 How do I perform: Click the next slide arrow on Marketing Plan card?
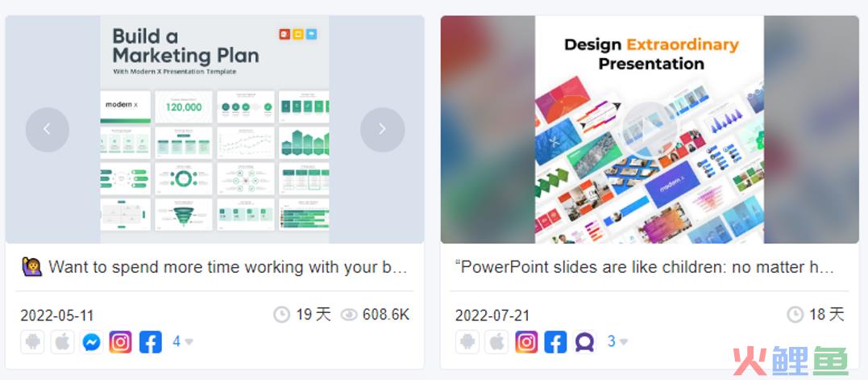coord(382,129)
